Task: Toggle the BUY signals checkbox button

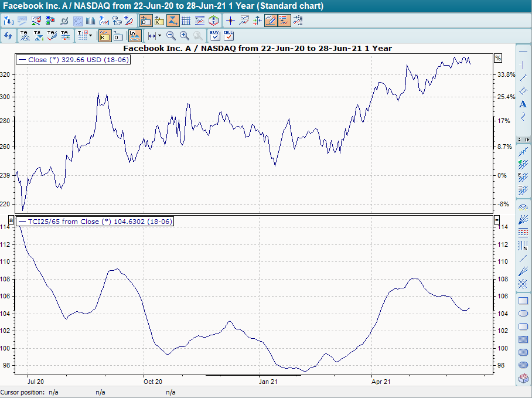Action: (215, 36)
